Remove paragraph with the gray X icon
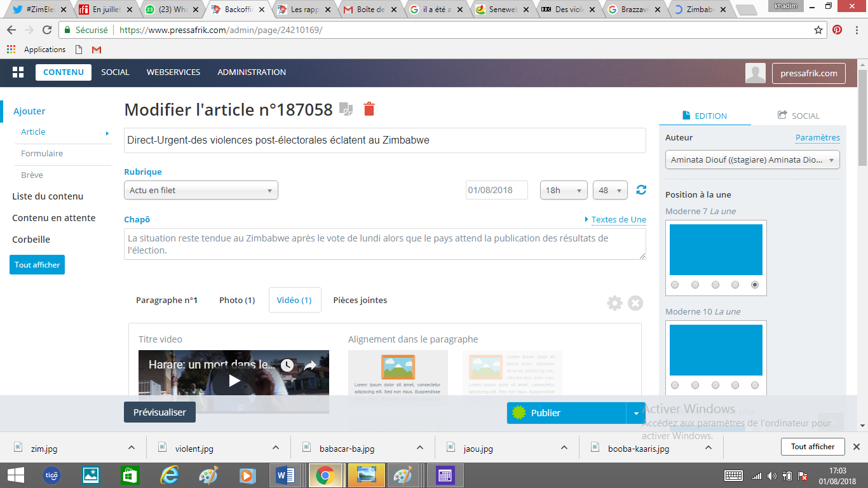 click(x=635, y=303)
